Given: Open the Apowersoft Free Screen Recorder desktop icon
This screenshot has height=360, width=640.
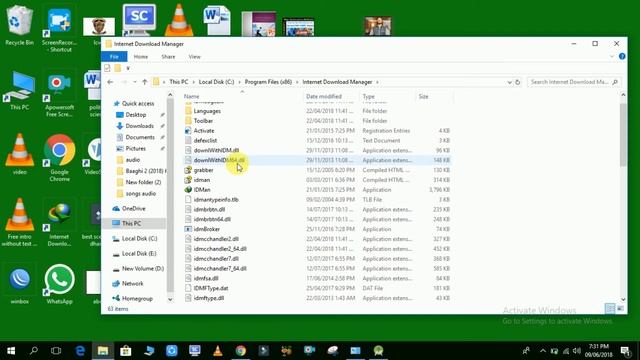Looking at the screenshot, I should [59, 95].
